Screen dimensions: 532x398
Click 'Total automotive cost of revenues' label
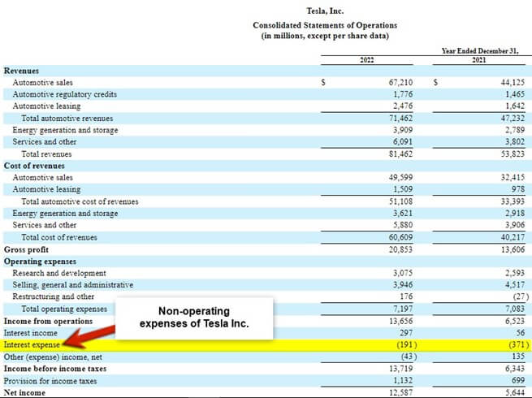point(80,201)
